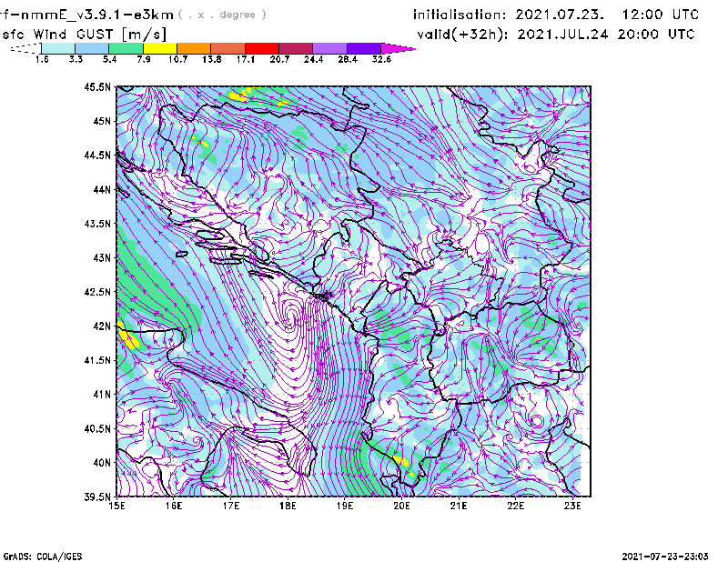The image size is (728, 562).
Task: Click the 'initialisation: 2021.07.23. 12:00 UTC' line
Action: tap(556, 15)
